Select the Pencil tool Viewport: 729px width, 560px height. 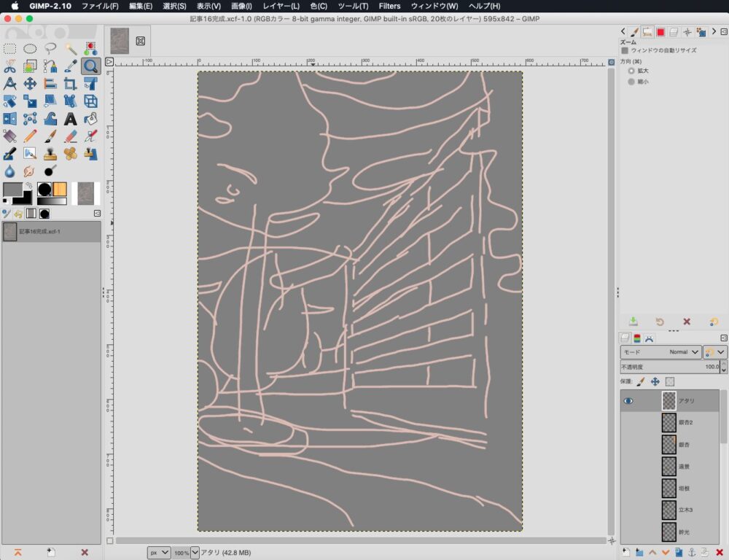coord(30,136)
